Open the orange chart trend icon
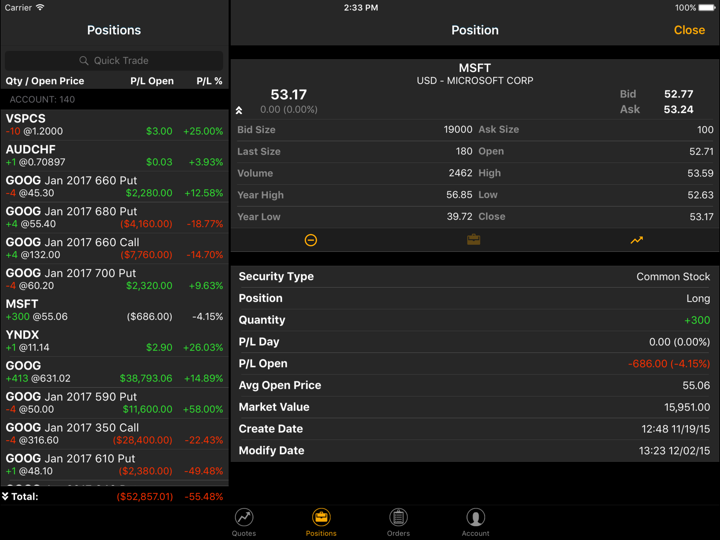Image resolution: width=720 pixels, height=540 pixels. pos(637,240)
